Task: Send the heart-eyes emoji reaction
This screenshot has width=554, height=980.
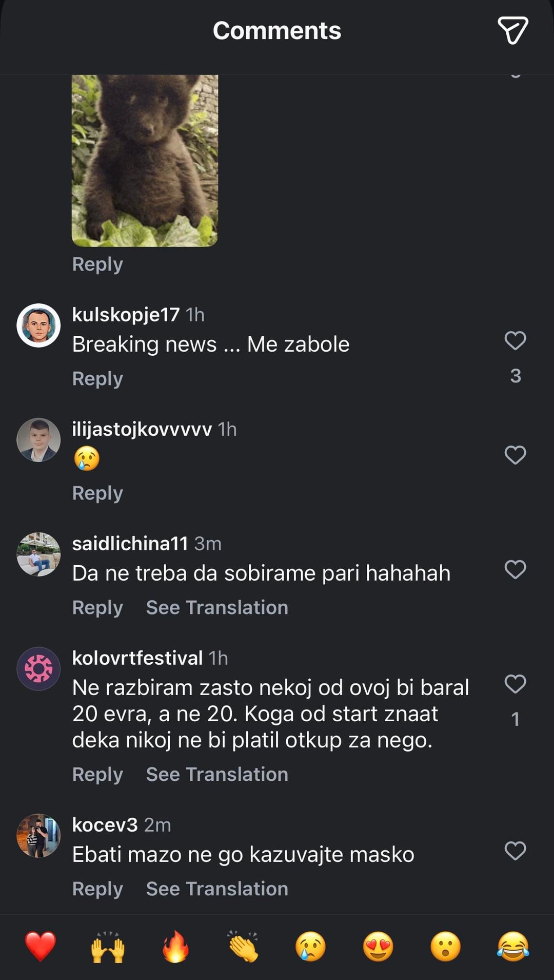Action: 378,946
